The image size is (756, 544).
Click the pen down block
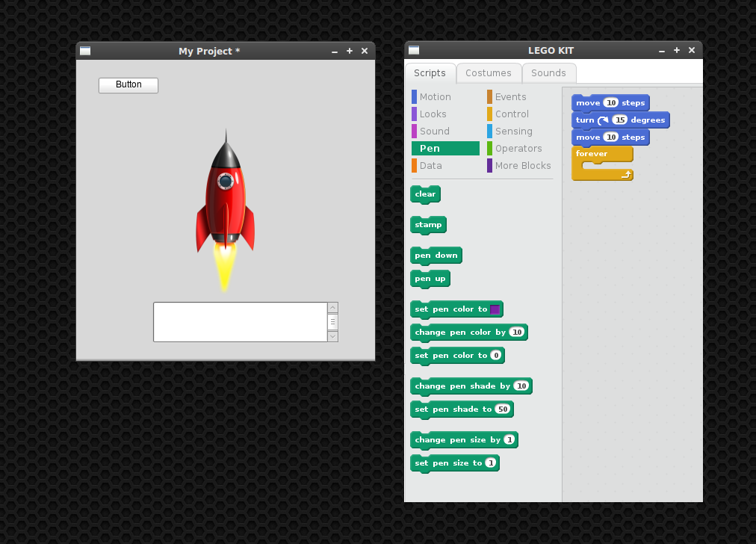click(x=436, y=256)
